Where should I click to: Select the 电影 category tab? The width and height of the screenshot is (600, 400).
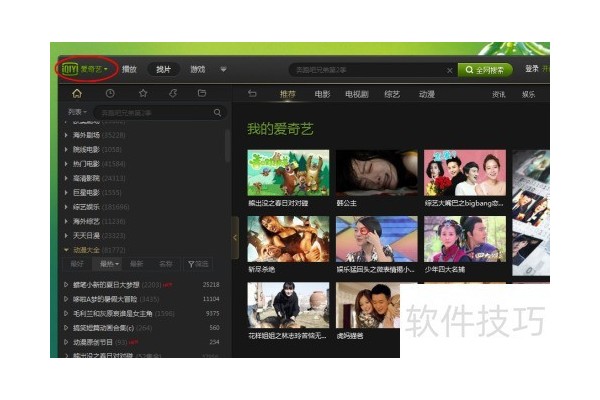[x=322, y=94]
